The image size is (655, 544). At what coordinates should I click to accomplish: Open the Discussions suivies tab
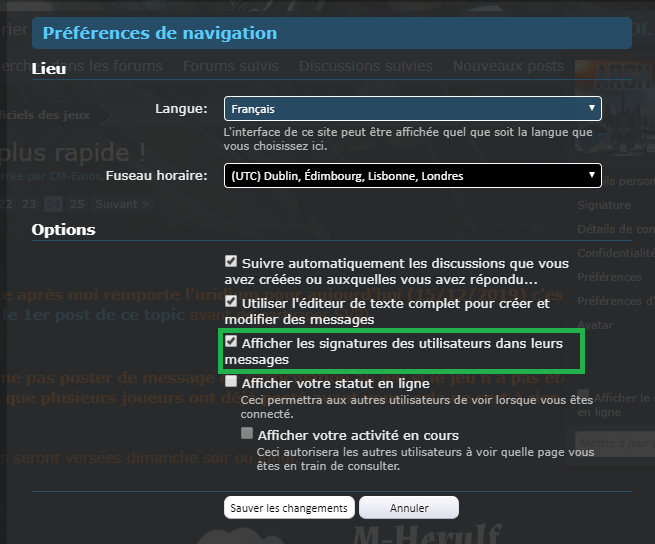[366, 66]
